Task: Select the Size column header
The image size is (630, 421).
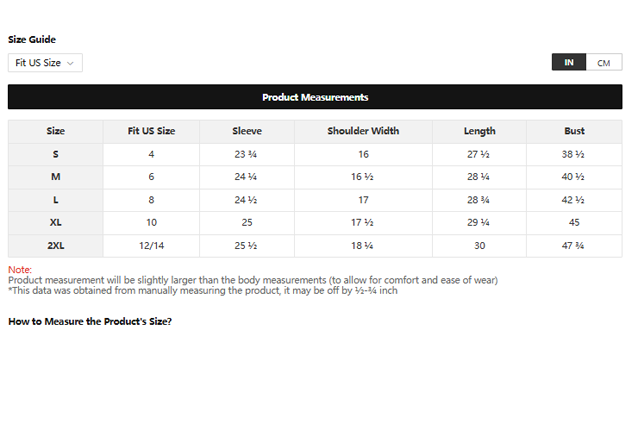Action: [x=55, y=131]
